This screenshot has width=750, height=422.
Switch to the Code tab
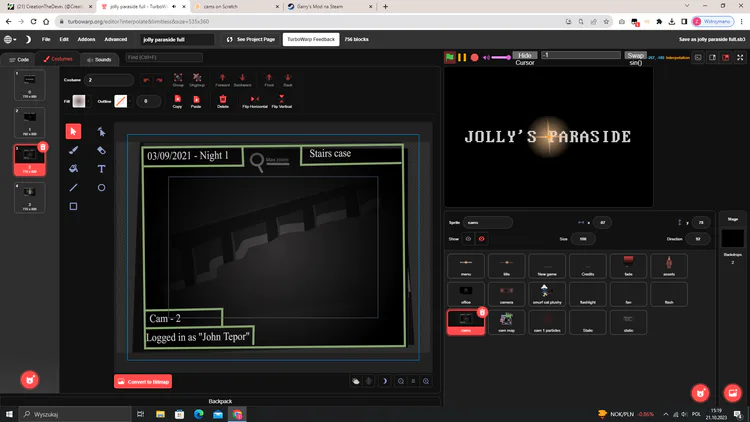tap(19, 59)
